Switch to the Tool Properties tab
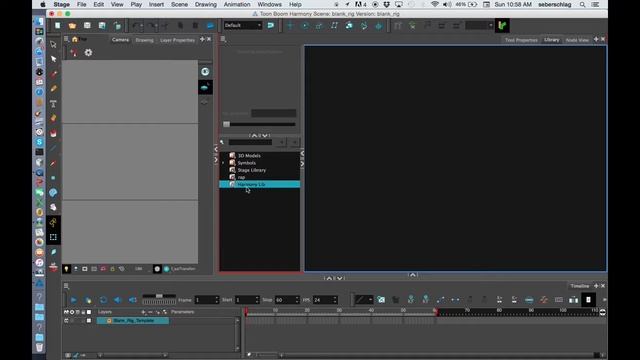640x360 pixels. (521, 40)
